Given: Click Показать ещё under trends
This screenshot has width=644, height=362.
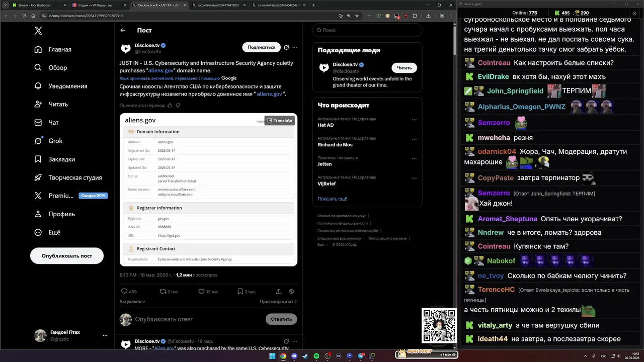Looking at the screenshot, I should point(332,199).
